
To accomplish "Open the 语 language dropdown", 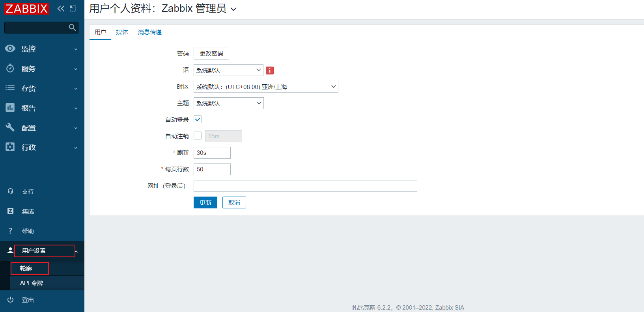I will (x=228, y=70).
